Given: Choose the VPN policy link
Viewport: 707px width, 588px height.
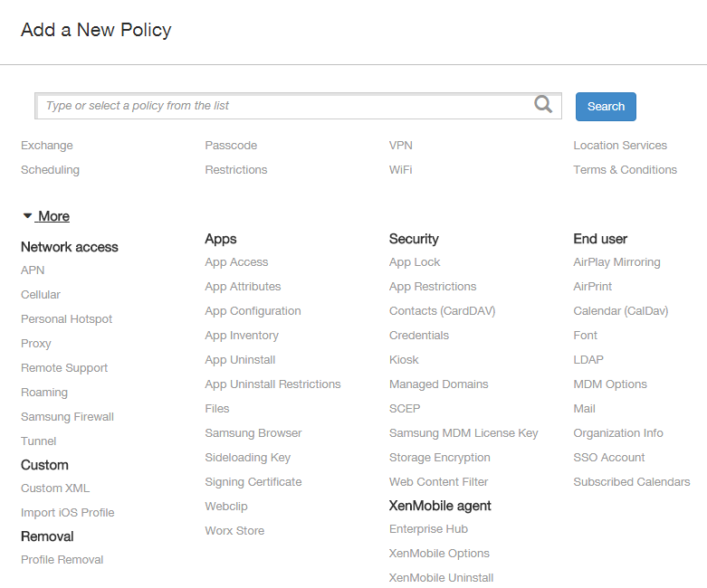Looking at the screenshot, I should [401, 146].
